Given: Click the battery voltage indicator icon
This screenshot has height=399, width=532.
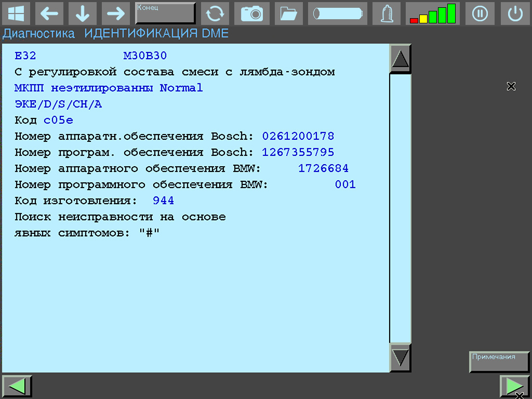Looking at the screenshot, I should 337,14.
